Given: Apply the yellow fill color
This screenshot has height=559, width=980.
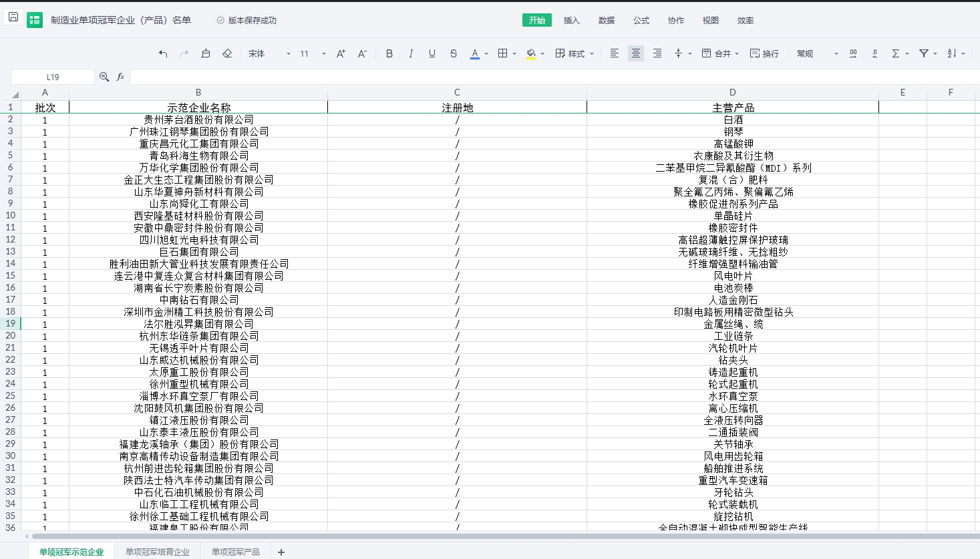Looking at the screenshot, I should tap(531, 53).
